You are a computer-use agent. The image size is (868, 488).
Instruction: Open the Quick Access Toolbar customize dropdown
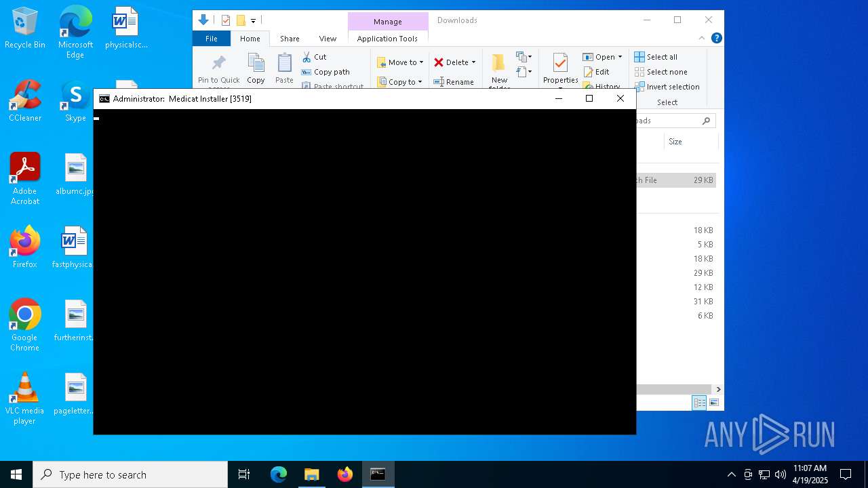click(253, 20)
